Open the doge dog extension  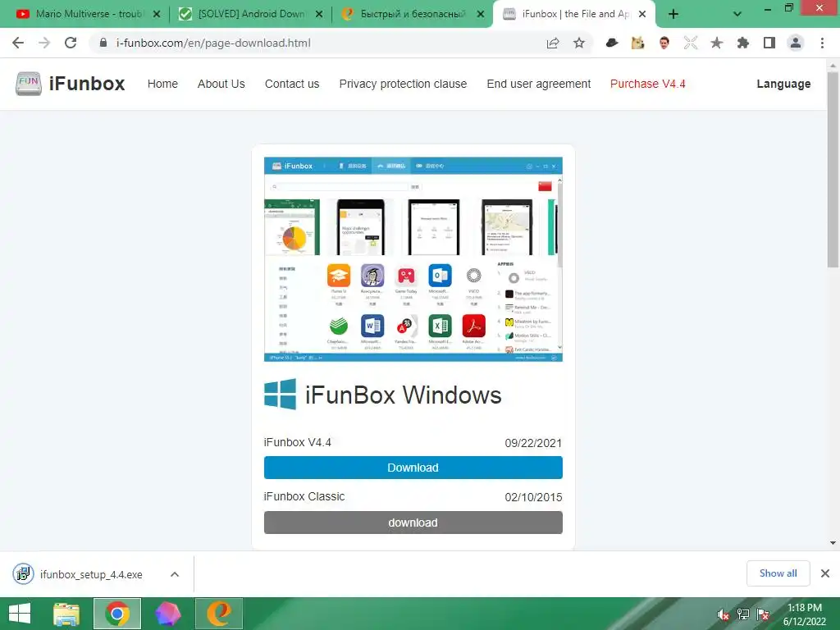pos(637,43)
